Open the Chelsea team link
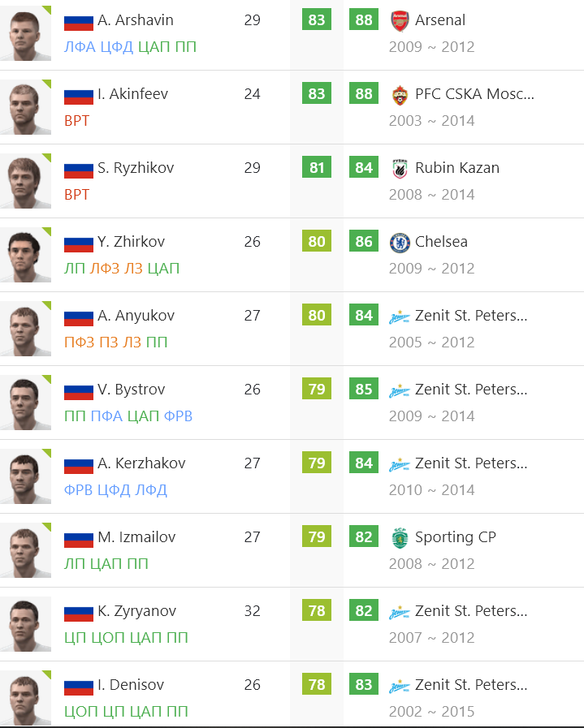584x728 pixels. (x=441, y=241)
